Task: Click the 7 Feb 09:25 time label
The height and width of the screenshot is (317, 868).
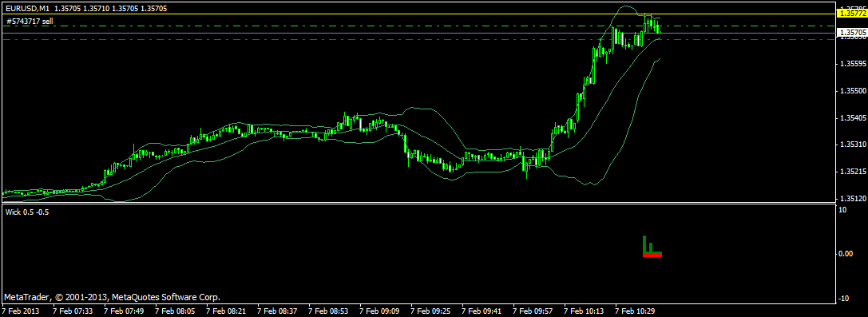Action: pyautogui.click(x=430, y=311)
